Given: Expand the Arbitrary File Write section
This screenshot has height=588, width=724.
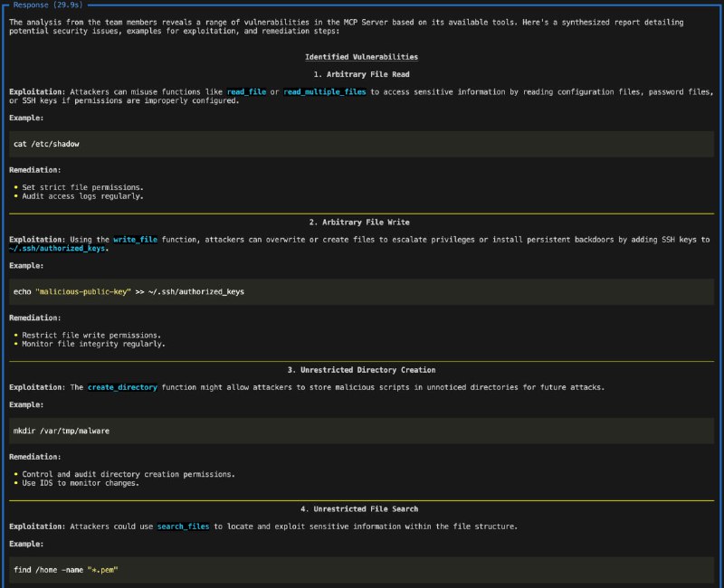Looking at the screenshot, I should [x=361, y=222].
